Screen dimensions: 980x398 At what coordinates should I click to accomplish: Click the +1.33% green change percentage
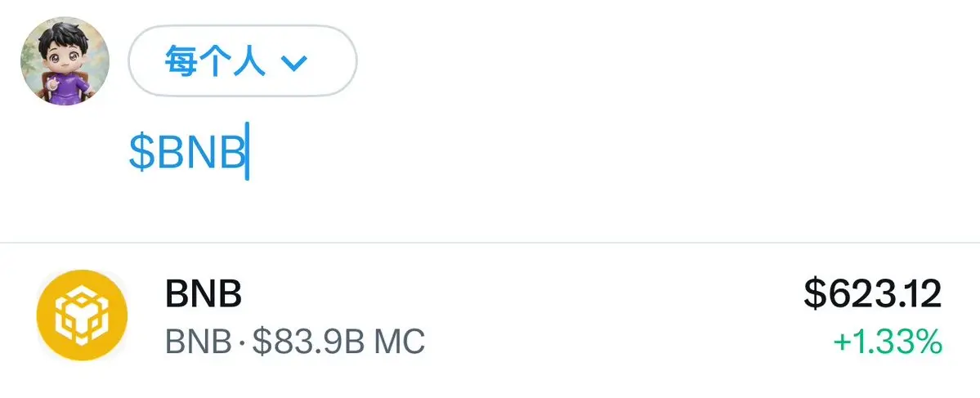click(887, 342)
